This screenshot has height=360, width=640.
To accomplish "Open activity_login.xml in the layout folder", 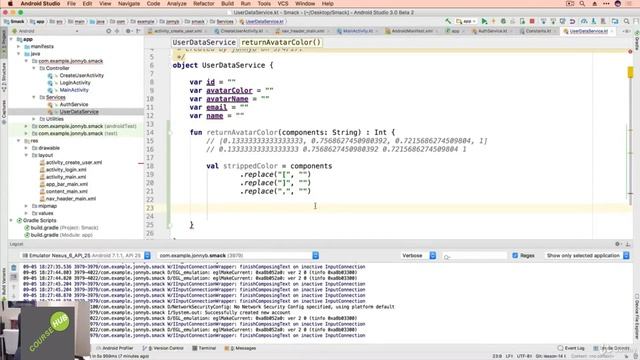I will click(x=66, y=170).
